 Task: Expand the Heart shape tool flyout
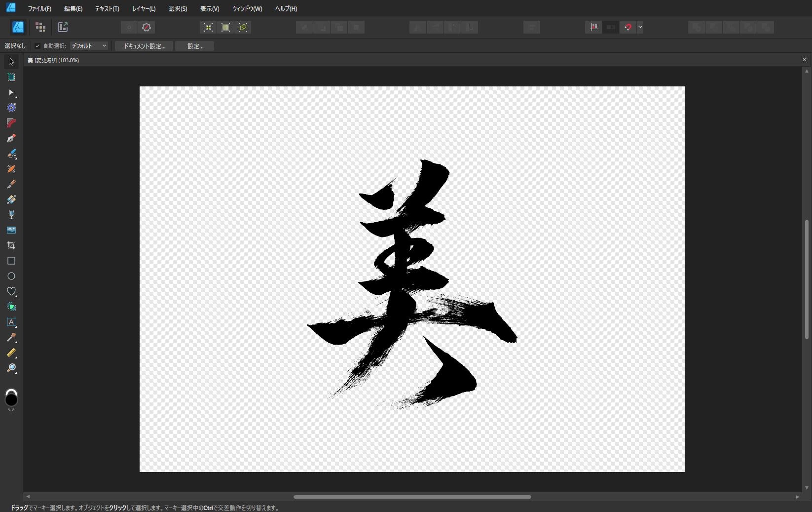click(11, 292)
